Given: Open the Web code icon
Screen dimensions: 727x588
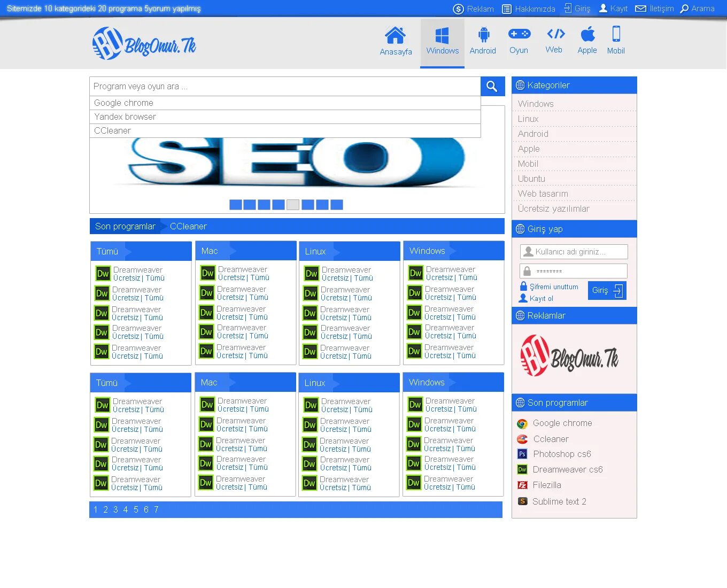Looking at the screenshot, I should point(556,34).
